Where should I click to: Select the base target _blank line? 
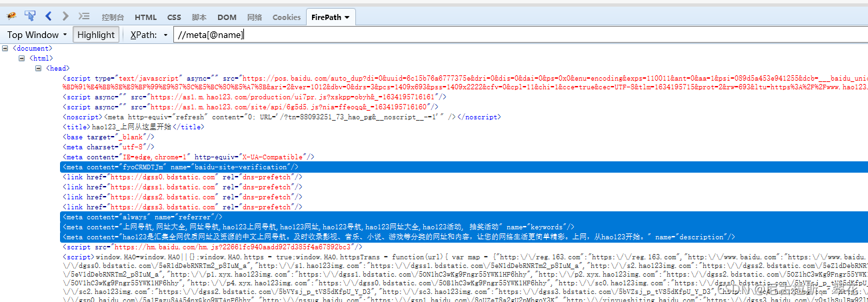pos(108,137)
